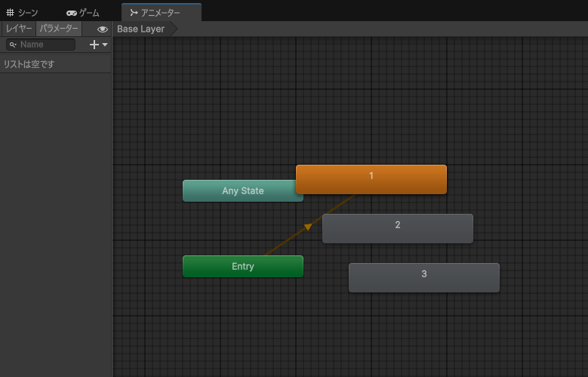Select the green Entry node
Screen dimensions: 588x377
tap(243, 267)
